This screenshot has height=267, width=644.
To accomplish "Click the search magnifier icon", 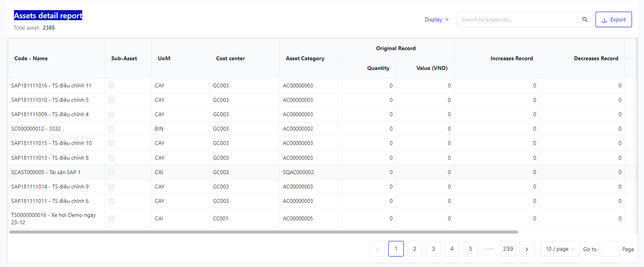I will tap(585, 19).
